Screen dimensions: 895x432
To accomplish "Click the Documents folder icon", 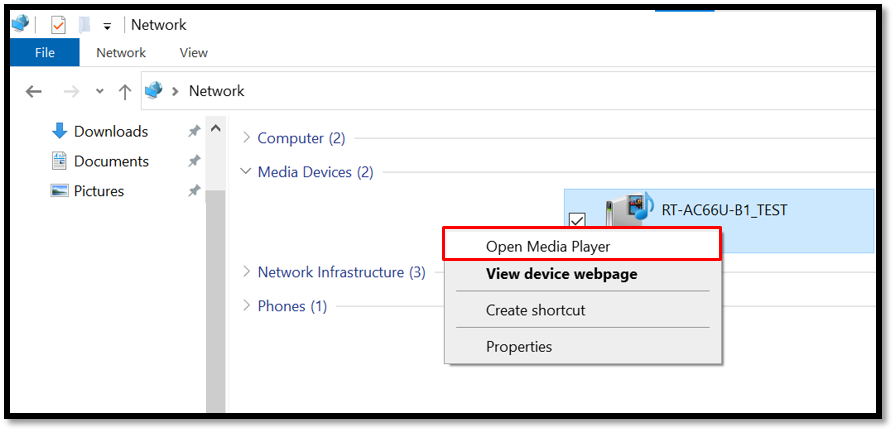I will click(59, 161).
